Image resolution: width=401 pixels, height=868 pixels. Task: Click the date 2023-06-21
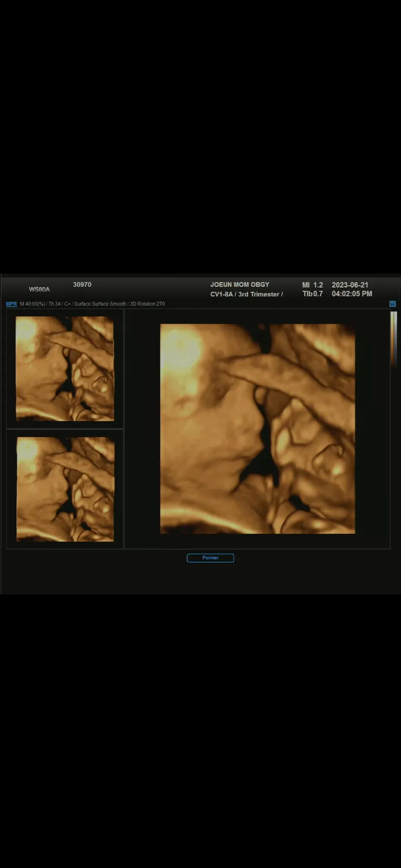pyautogui.click(x=350, y=285)
